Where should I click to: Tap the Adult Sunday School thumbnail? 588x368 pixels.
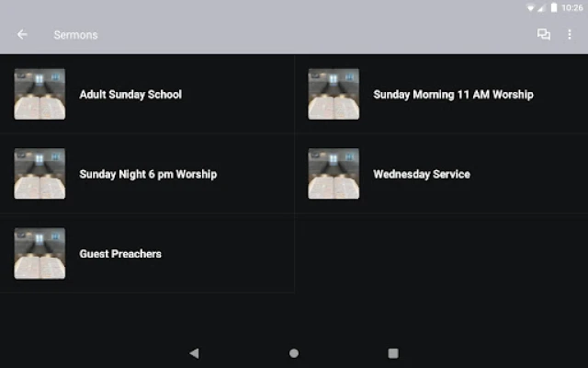coord(40,94)
